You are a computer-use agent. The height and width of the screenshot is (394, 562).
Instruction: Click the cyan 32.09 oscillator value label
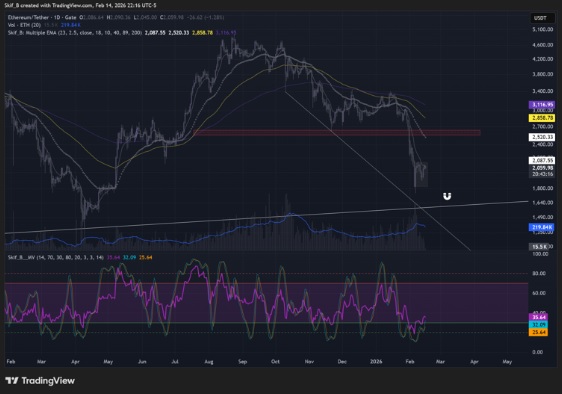pyautogui.click(x=538, y=325)
